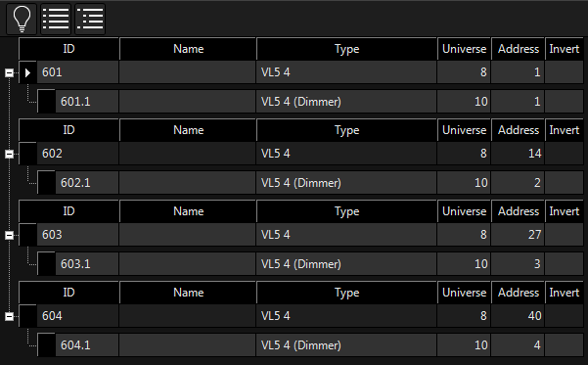Click the row arrow indicator for fixture 601
The height and width of the screenshot is (365, 588).
click(27, 72)
